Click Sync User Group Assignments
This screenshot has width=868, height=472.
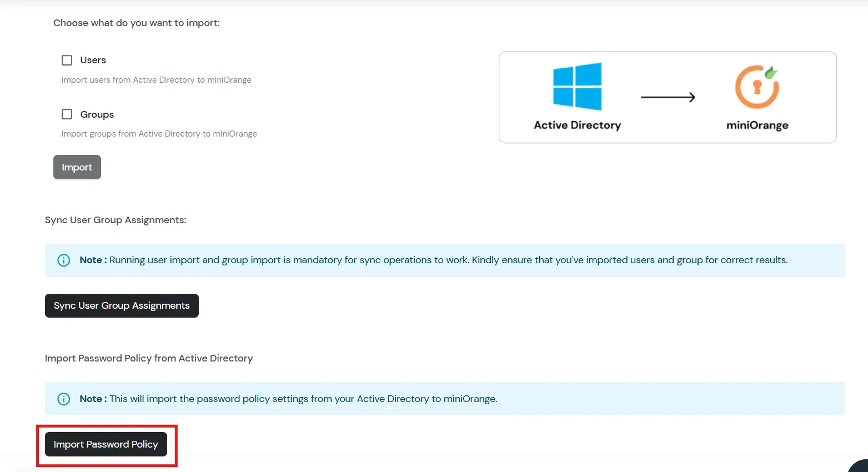tap(121, 305)
